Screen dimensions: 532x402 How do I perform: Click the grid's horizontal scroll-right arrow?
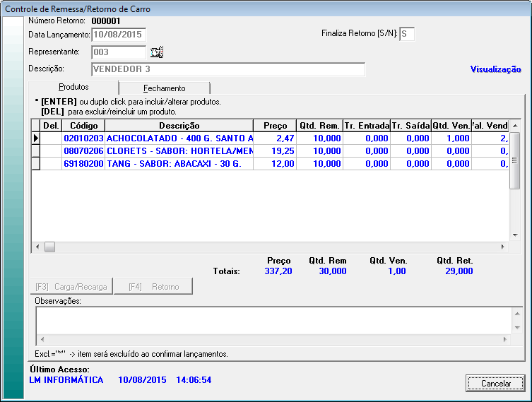click(503, 247)
